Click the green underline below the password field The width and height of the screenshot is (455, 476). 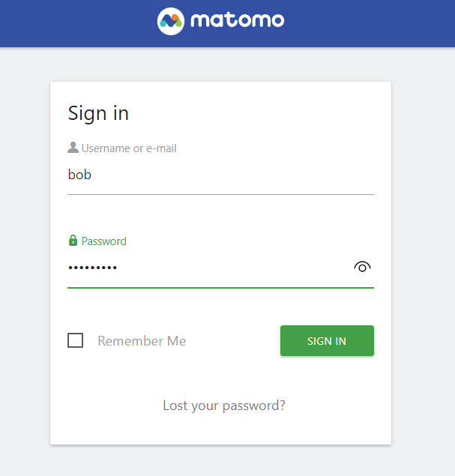point(220,287)
